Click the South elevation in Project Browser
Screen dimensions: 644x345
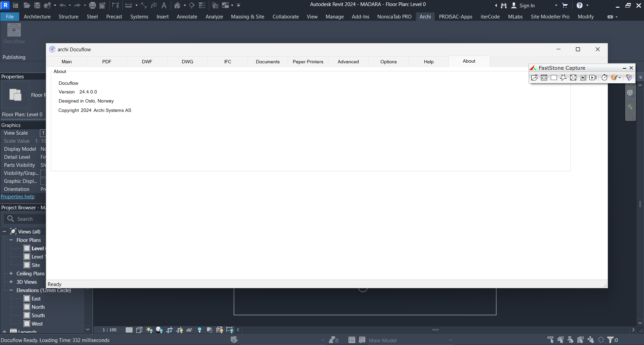[x=38, y=315]
